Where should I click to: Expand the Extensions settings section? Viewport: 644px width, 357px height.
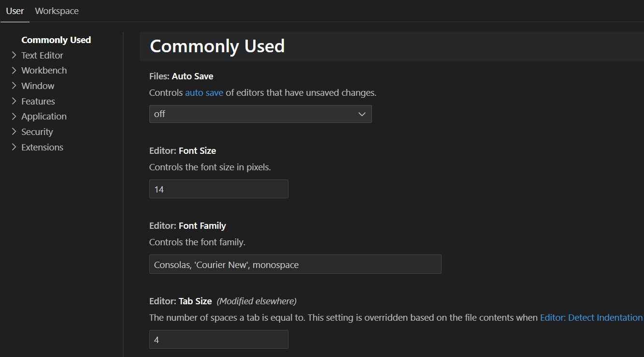click(42, 147)
